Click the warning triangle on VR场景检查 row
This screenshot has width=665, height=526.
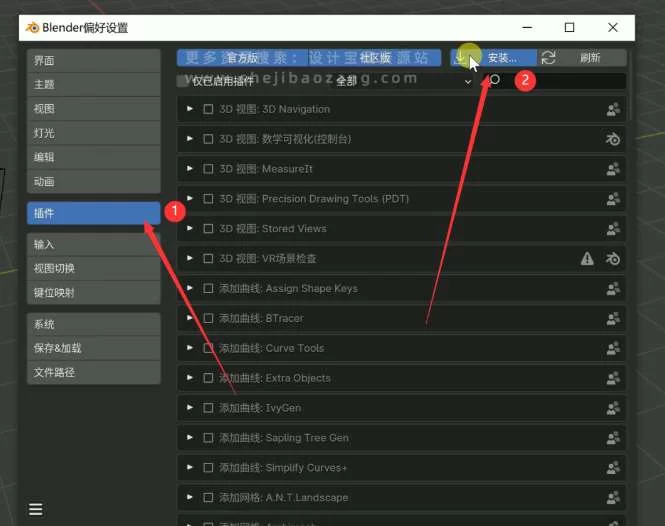588,259
